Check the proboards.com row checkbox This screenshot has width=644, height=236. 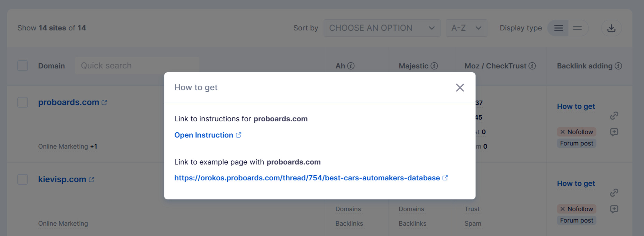22,102
